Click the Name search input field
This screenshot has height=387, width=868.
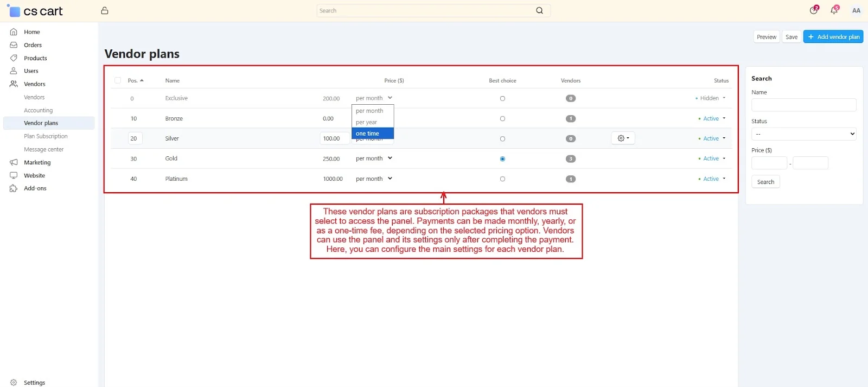coord(803,105)
